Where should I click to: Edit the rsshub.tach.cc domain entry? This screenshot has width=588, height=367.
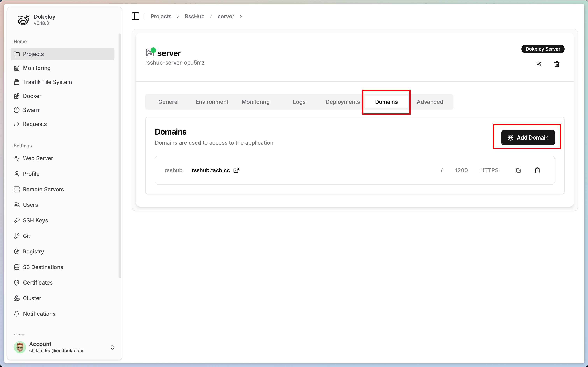[519, 170]
